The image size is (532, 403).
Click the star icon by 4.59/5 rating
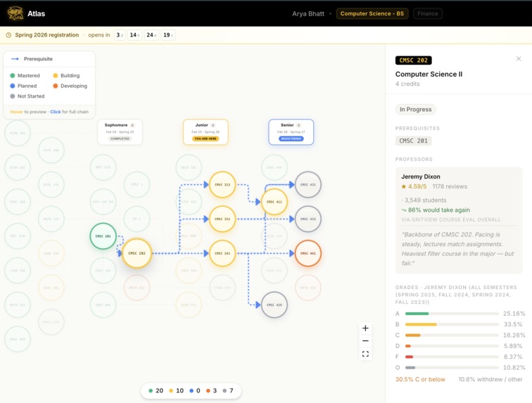click(404, 186)
